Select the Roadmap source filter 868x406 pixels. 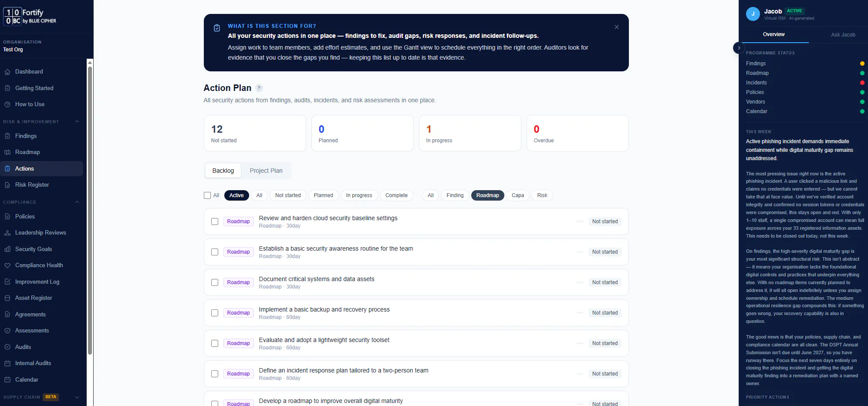coord(488,195)
